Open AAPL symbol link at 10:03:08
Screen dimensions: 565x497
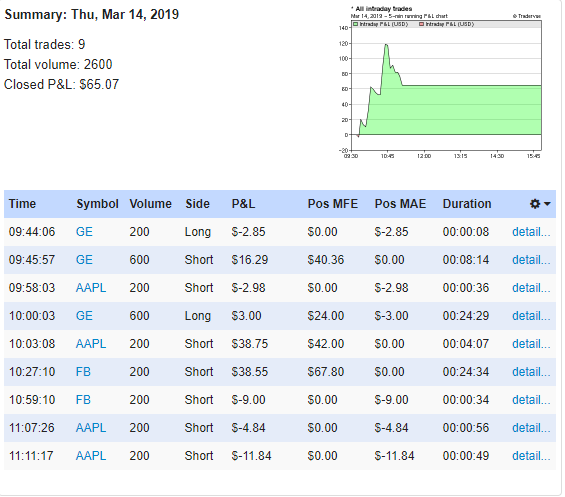click(x=91, y=344)
